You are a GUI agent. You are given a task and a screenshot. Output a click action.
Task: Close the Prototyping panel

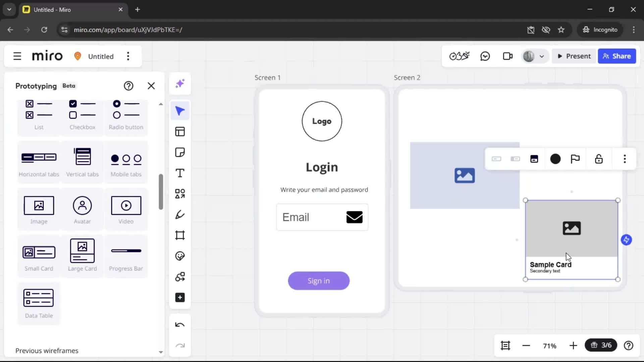[151, 86]
